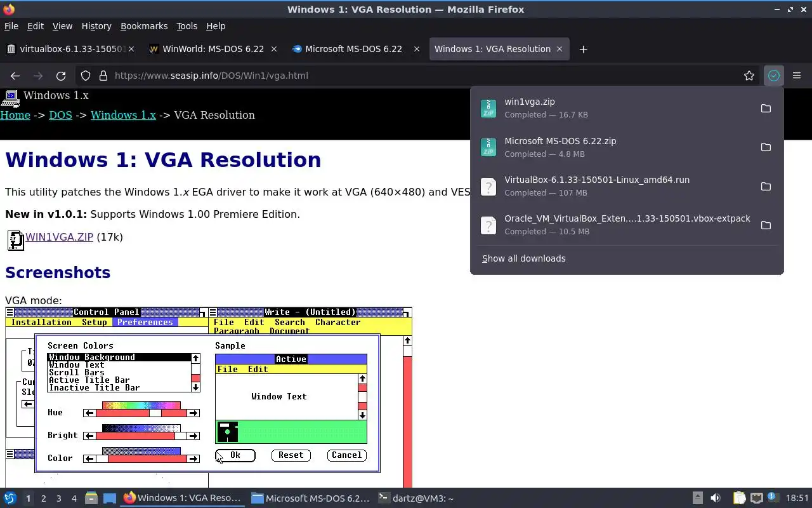Switch to the virtualbox-6.1.33 tab
This screenshot has width=812, height=508.
tap(70, 49)
